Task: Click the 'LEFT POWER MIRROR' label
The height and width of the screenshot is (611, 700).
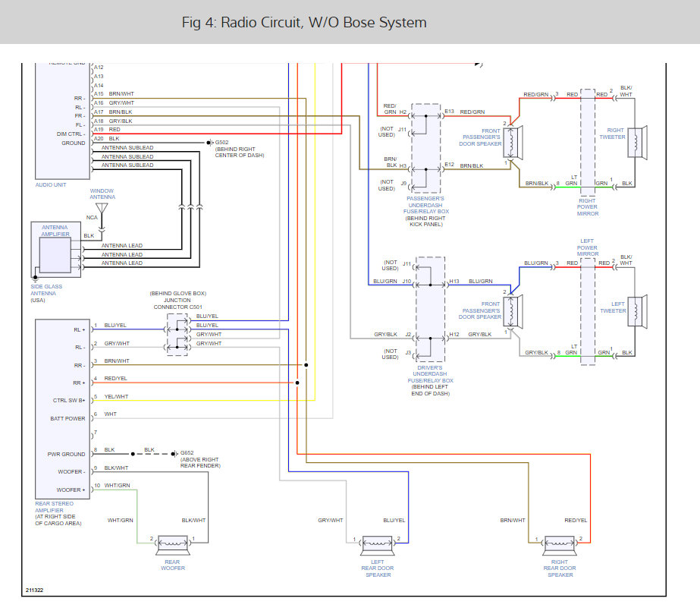Action: tap(588, 247)
